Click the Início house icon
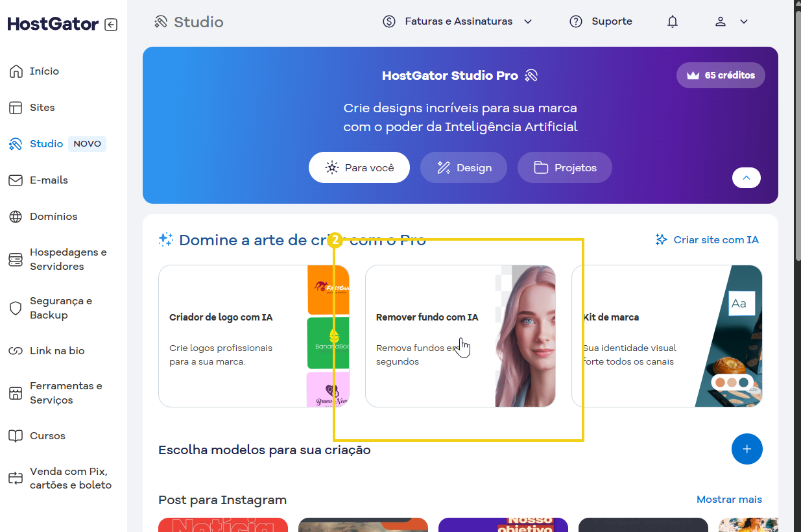Screen dimensions: 801x532 click(x=16, y=71)
